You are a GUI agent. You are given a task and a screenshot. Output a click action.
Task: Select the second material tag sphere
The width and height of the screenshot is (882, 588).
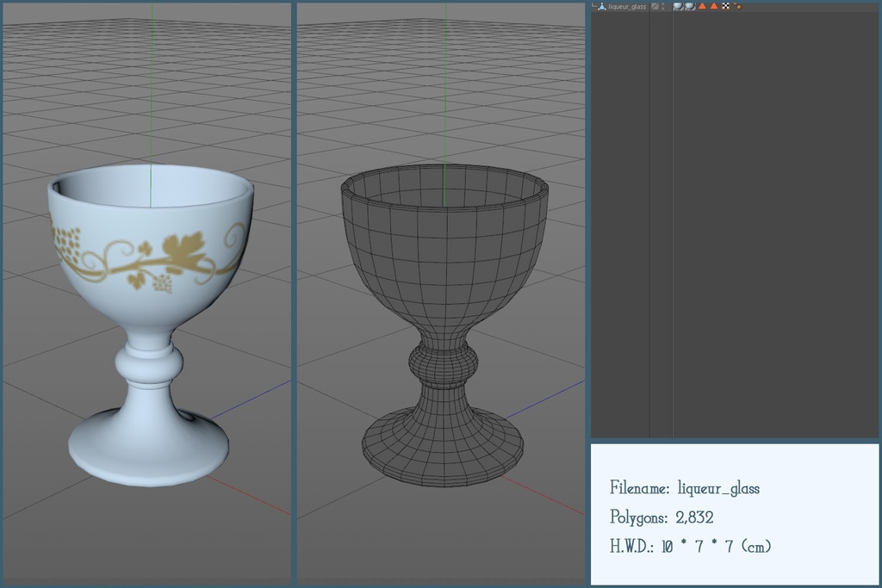(690, 6)
